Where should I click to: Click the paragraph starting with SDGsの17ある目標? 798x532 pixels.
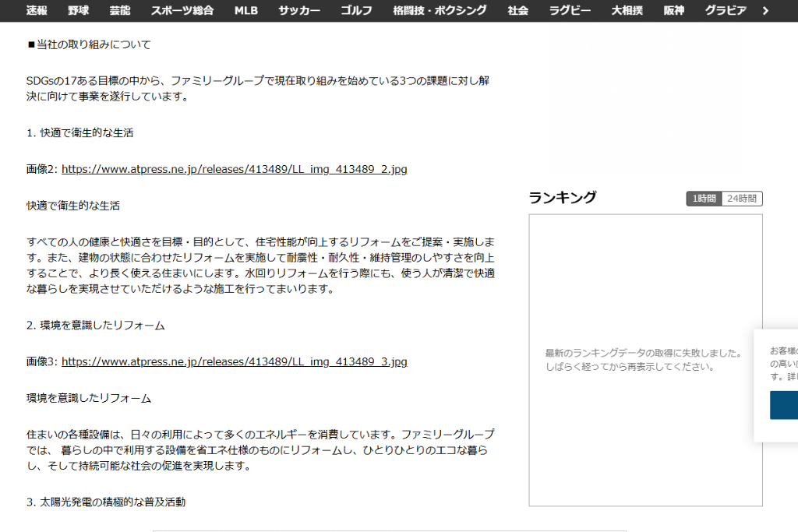pos(258,89)
